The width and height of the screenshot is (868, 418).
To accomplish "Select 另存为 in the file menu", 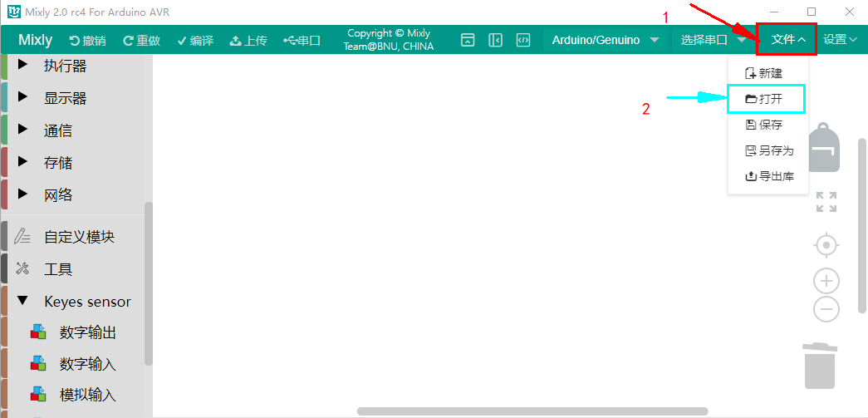I will pos(769,150).
